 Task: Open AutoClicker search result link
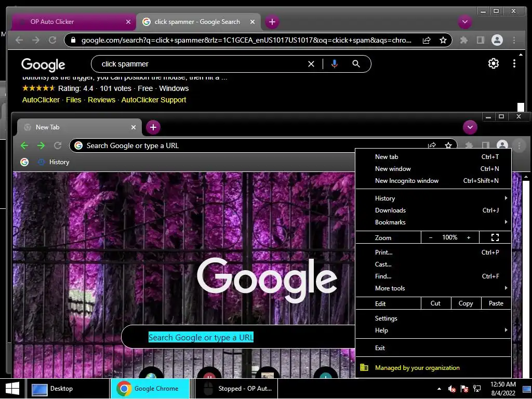coord(41,100)
